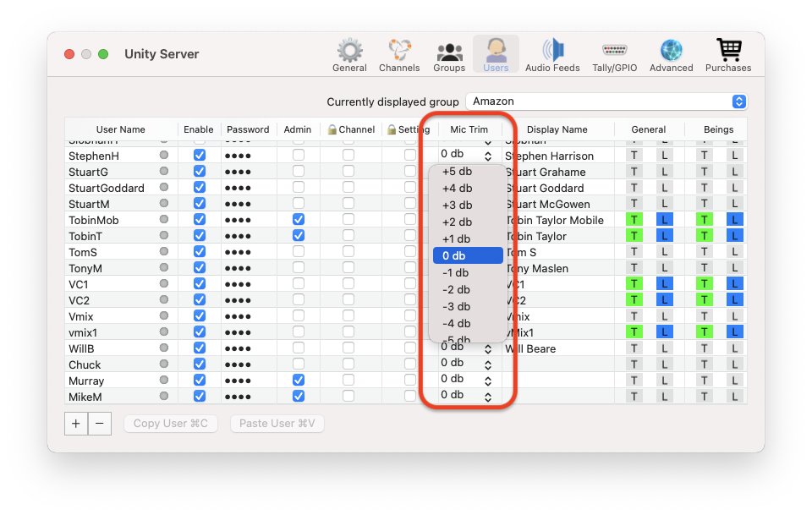Screen dimensions: 812x515
Task: Open the Groups toolbar tab
Action: (x=449, y=55)
